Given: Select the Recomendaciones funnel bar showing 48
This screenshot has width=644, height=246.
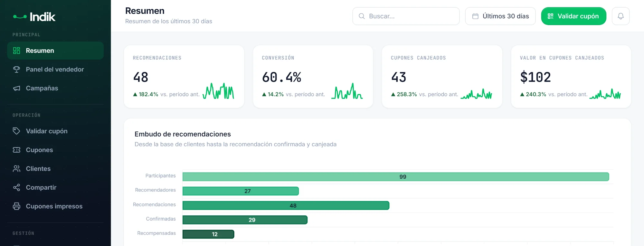Looking at the screenshot, I should click(x=286, y=205).
